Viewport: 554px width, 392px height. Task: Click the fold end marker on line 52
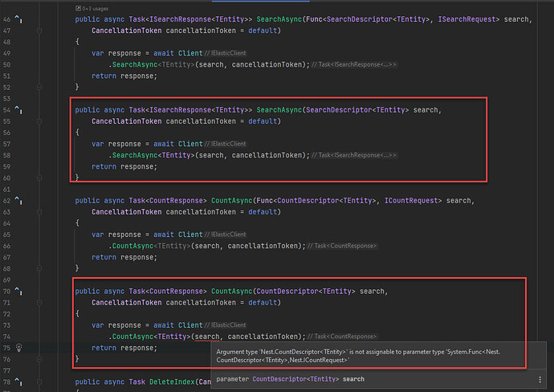(x=39, y=87)
